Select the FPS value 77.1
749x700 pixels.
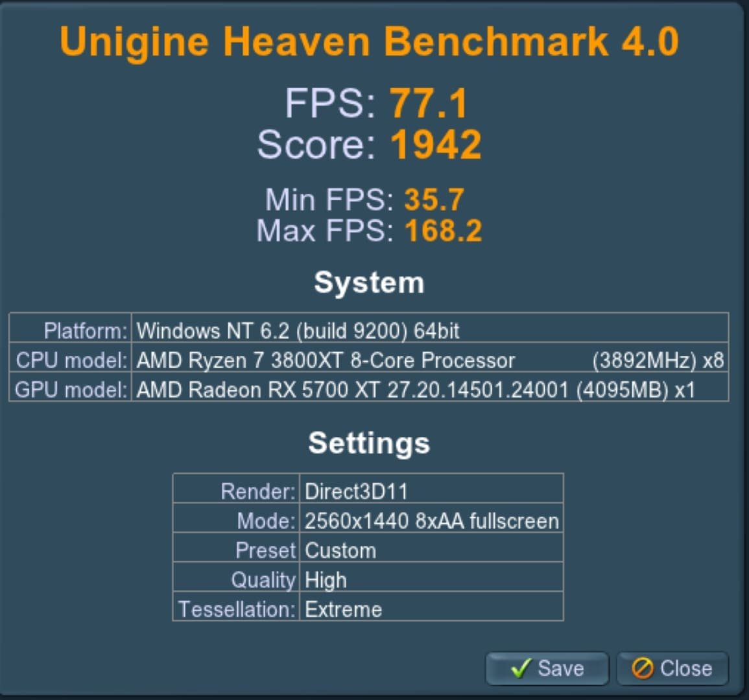[x=428, y=104]
